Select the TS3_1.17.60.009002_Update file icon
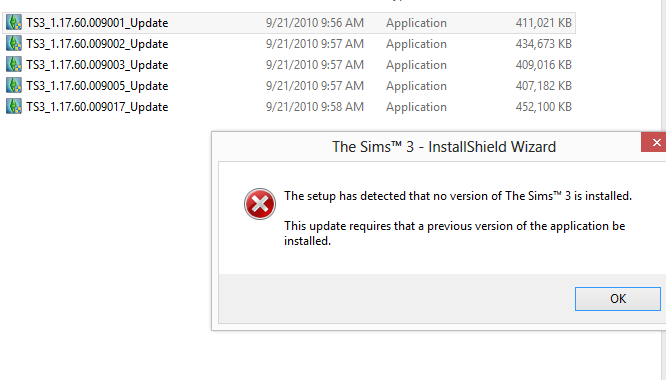 point(14,43)
